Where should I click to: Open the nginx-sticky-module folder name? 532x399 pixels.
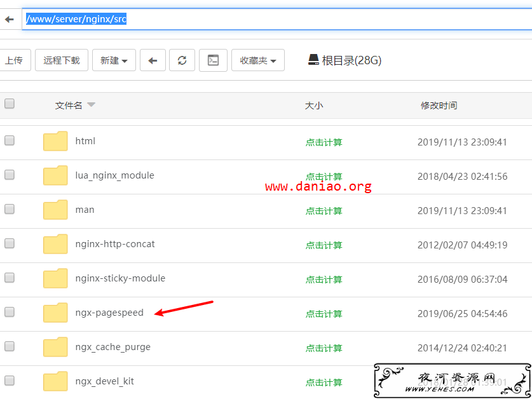[x=120, y=278]
